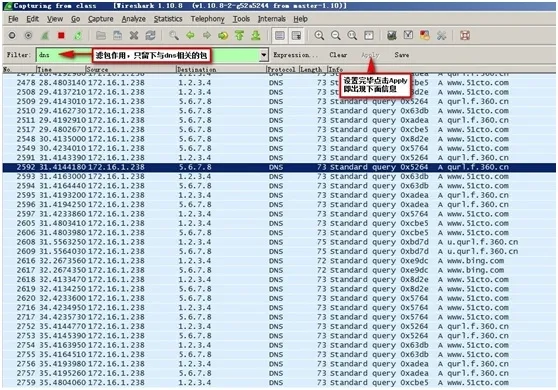This screenshot has height=390, width=558.
Task: Select packet 2509 row
Action: [x=279, y=101]
